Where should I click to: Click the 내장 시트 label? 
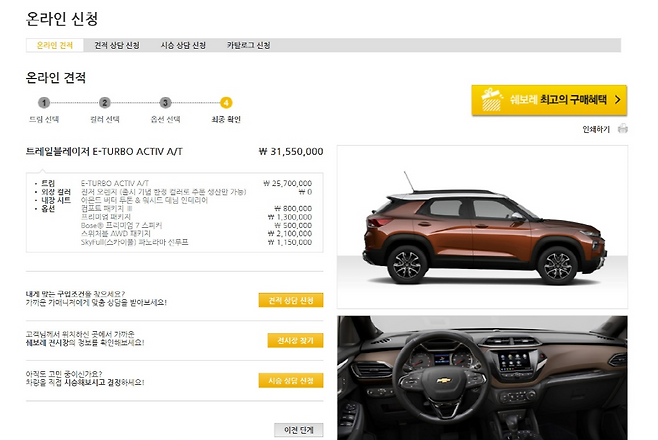pos(56,200)
